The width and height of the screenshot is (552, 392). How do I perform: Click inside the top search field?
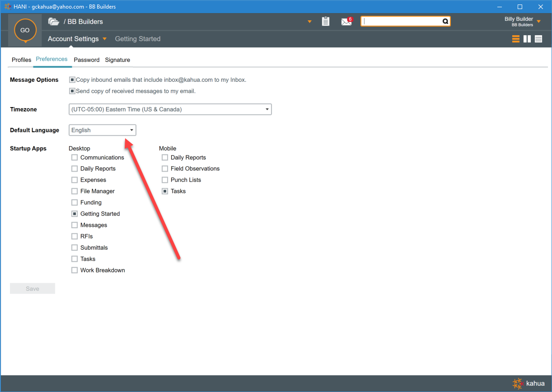[401, 21]
